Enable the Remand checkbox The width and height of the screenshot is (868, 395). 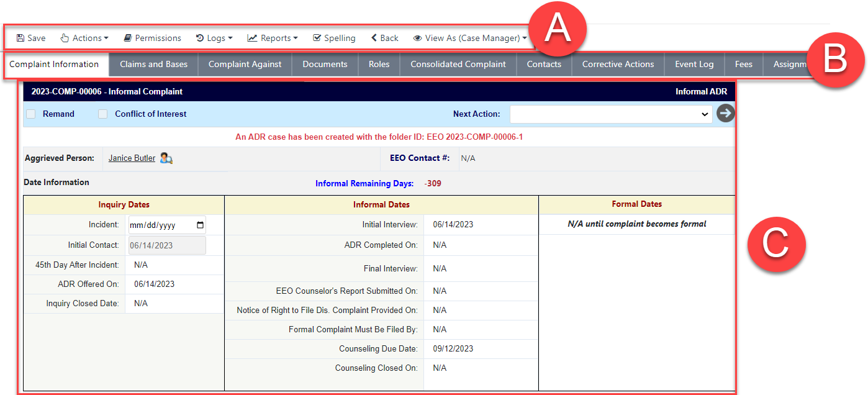[x=31, y=114]
